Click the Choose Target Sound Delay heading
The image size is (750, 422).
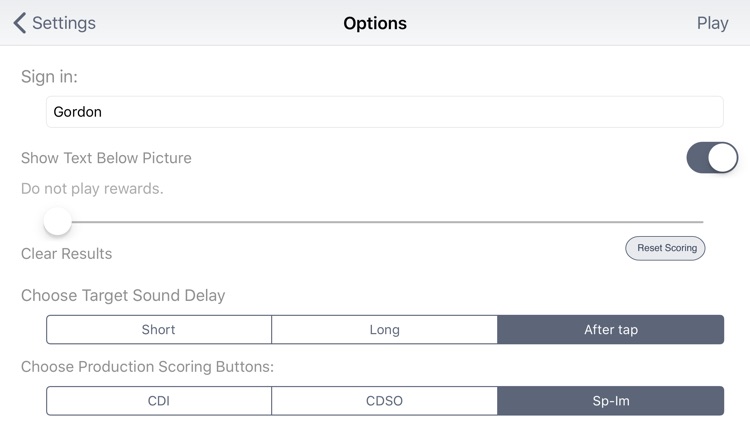pos(123,295)
